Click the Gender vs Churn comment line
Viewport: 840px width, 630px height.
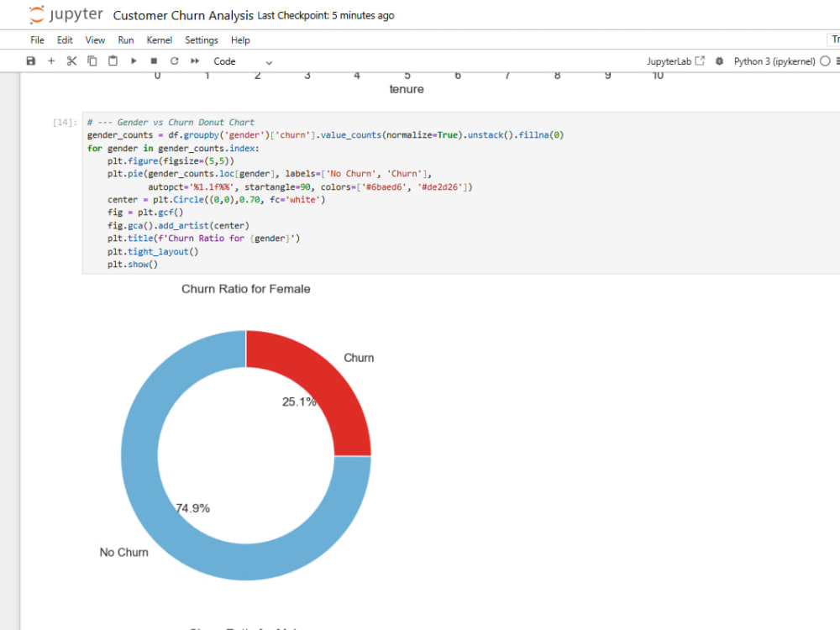pos(171,122)
